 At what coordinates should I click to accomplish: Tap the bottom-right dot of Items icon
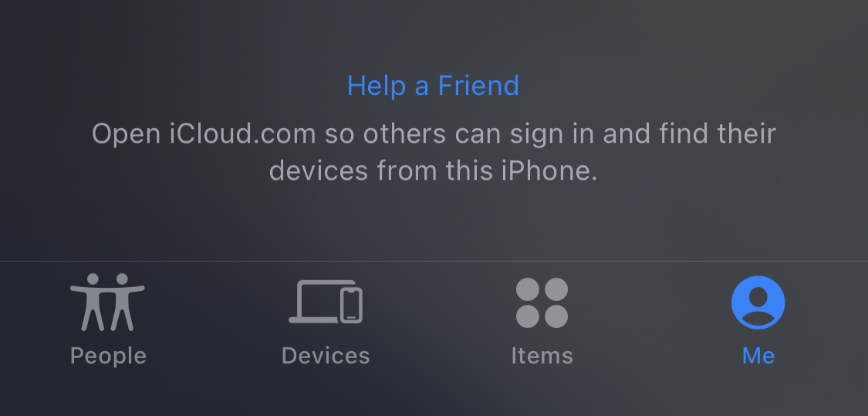(556, 316)
